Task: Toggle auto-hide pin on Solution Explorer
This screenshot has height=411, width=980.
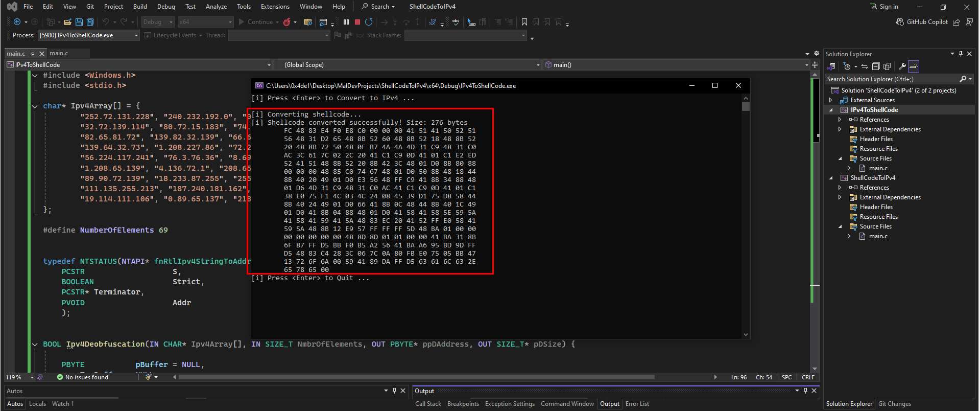Action: [x=961, y=54]
